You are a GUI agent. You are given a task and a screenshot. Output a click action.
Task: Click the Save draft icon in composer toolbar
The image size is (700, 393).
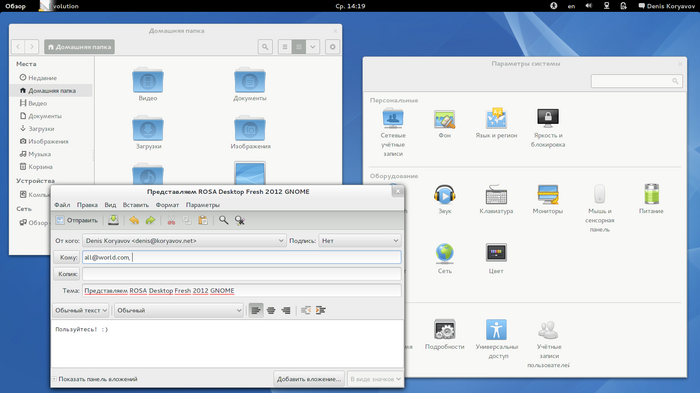[x=113, y=220]
